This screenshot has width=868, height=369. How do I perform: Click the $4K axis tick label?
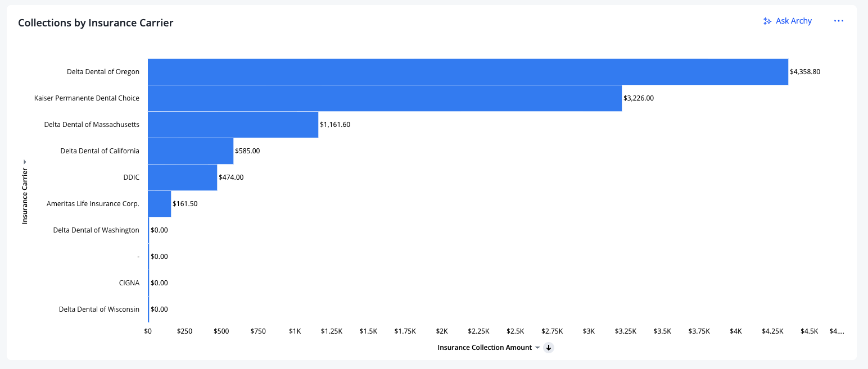click(736, 331)
